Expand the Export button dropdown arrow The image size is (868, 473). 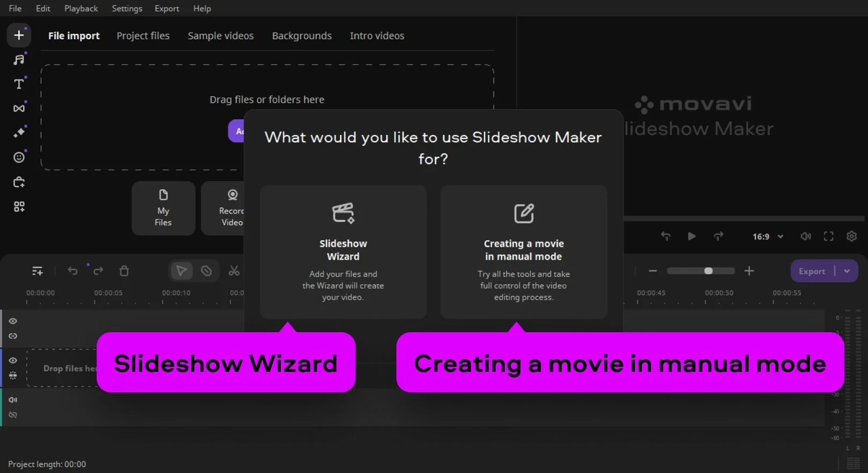847,271
